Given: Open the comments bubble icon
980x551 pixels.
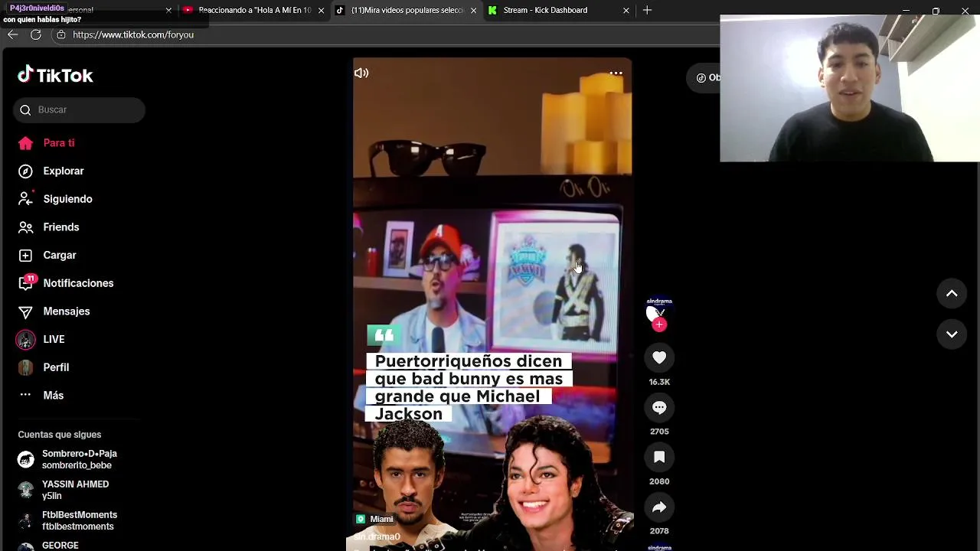Looking at the screenshot, I should coord(659,407).
